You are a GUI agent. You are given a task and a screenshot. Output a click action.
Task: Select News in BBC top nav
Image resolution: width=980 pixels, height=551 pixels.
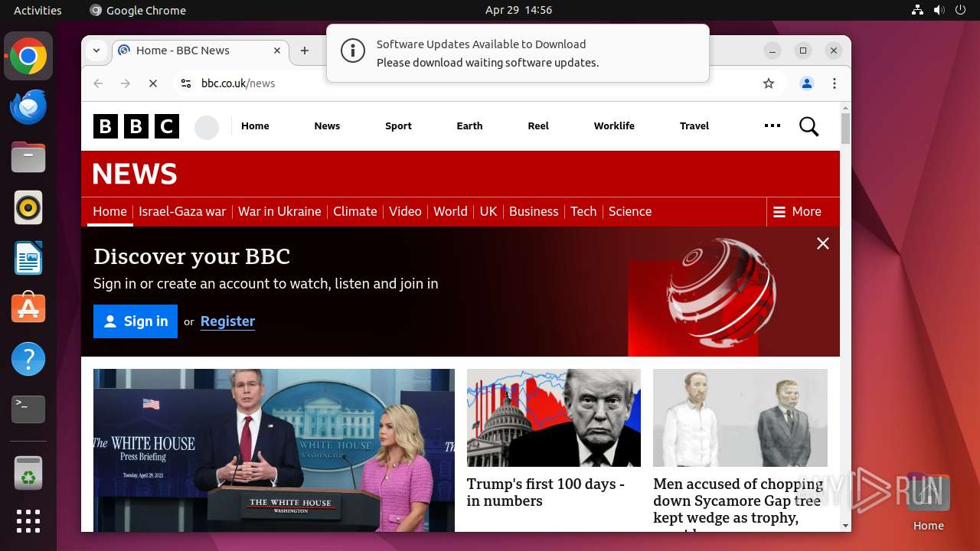click(327, 126)
